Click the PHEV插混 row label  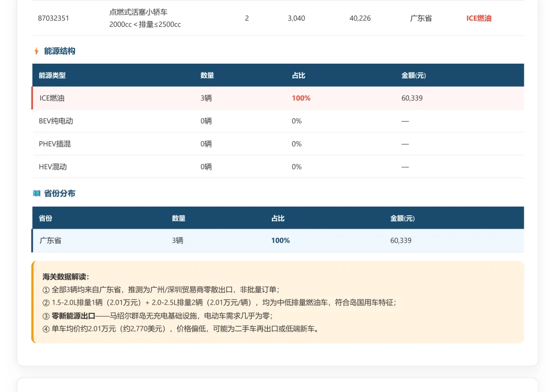click(x=55, y=144)
